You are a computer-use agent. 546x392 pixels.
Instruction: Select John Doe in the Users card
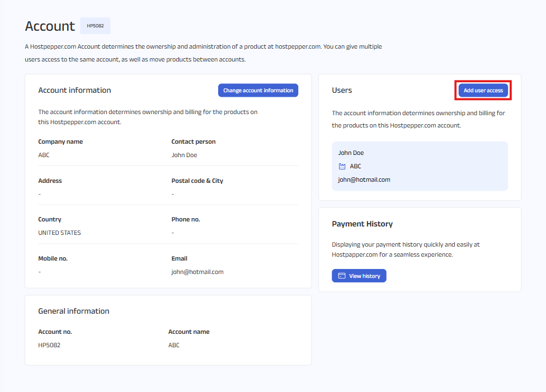pyautogui.click(x=351, y=153)
